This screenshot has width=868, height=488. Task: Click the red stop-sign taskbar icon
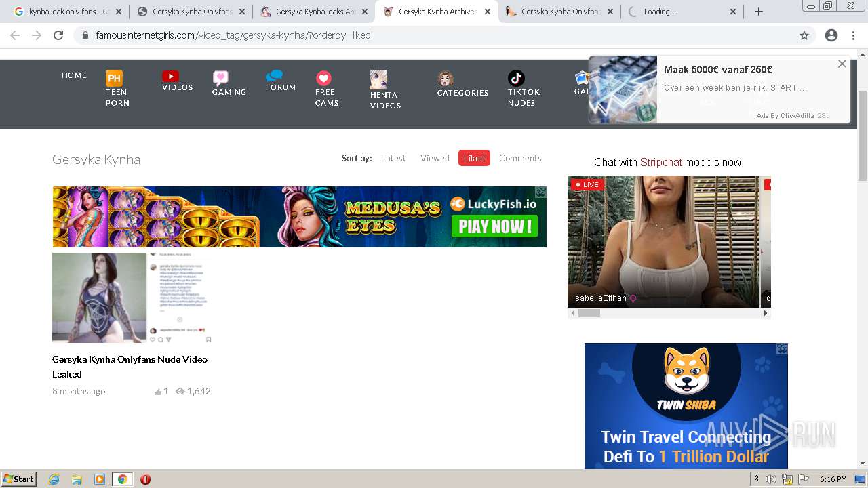coord(145,479)
